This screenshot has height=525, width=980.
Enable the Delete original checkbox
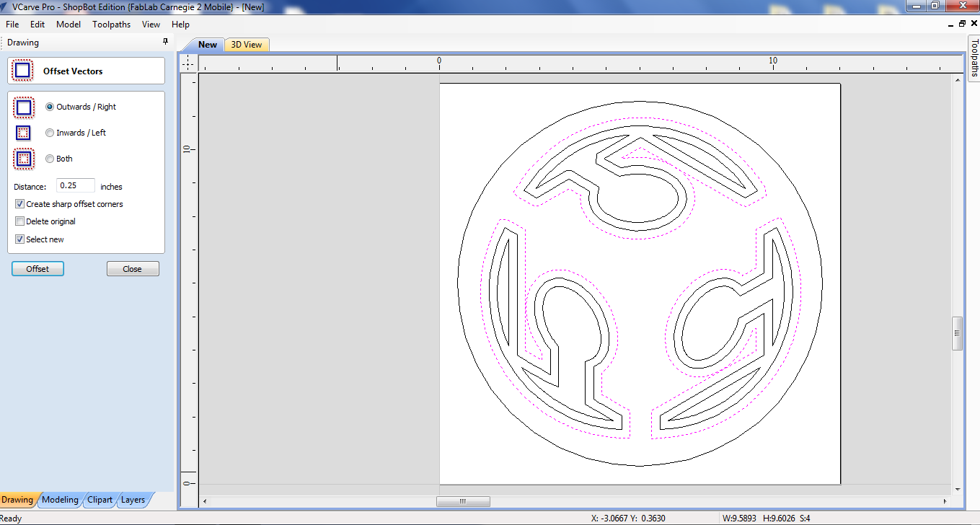pyautogui.click(x=20, y=221)
